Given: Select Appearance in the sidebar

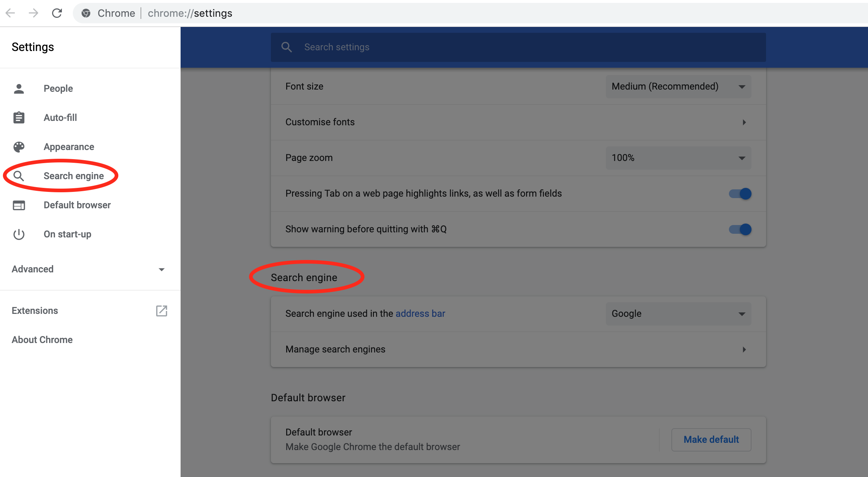Looking at the screenshot, I should click(x=69, y=147).
